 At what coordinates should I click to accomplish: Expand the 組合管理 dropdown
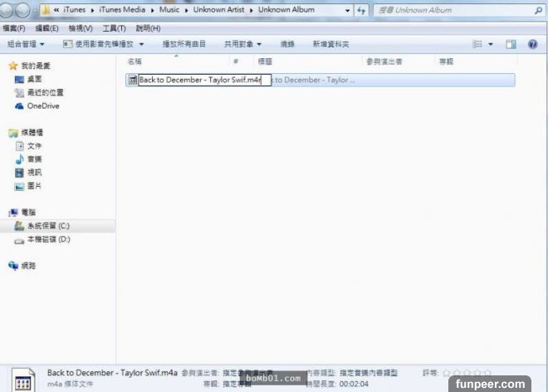[26, 44]
